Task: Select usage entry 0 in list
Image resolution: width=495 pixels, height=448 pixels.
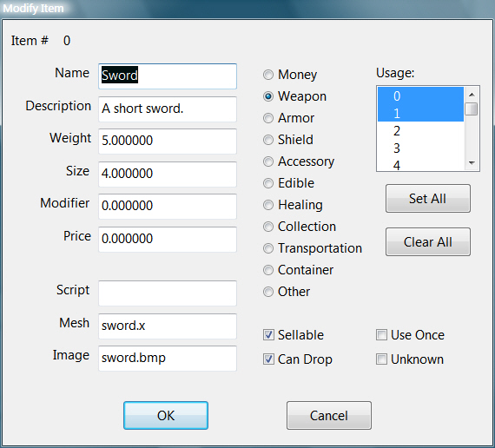Action: (x=420, y=96)
